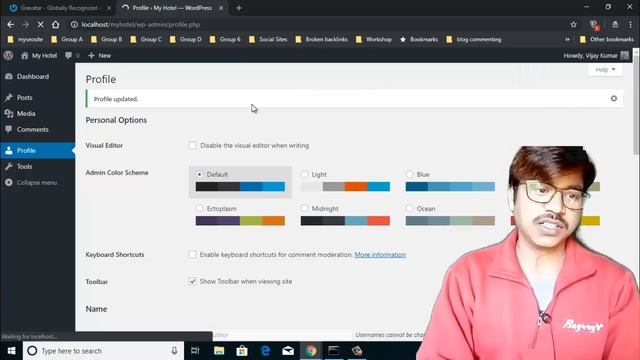
Task: Open Microsoft Store from taskbar
Action: [242, 351]
